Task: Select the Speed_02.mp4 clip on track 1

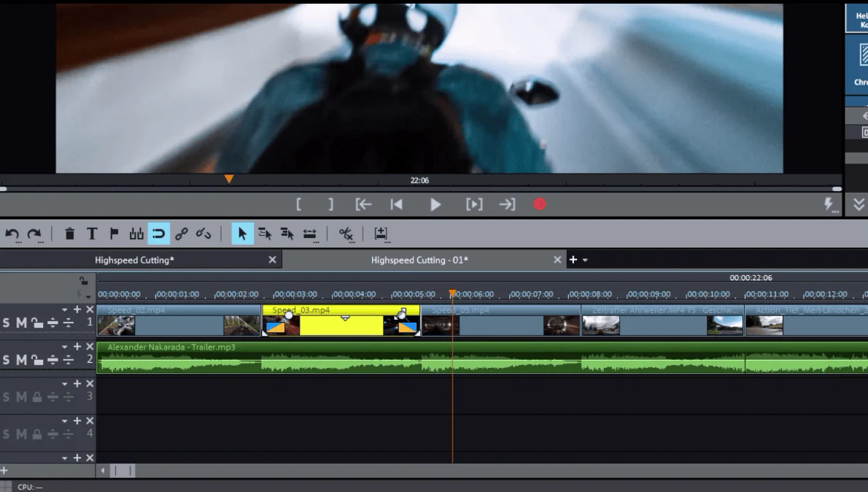Action: pos(179,320)
